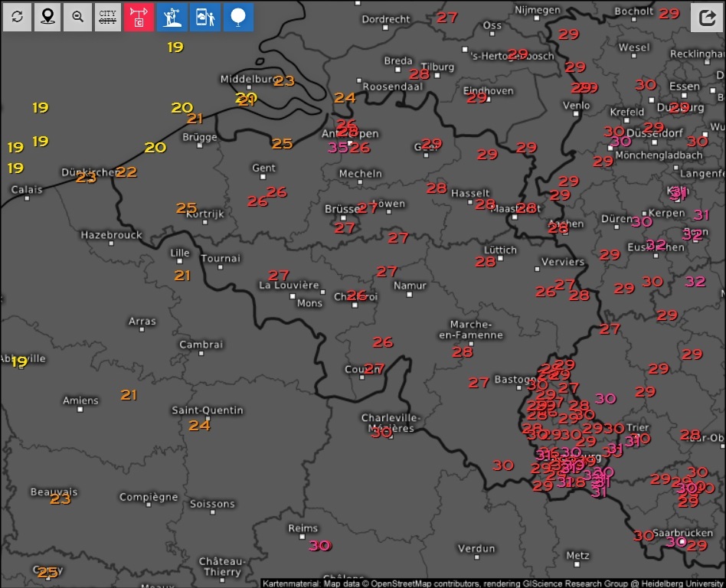This screenshot has height=588, width=726.
Task: Select the Trier city label
Action: pos(638,427)
